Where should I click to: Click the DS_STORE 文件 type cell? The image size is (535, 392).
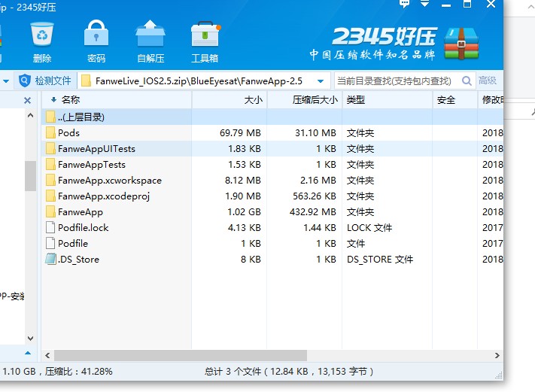point(380,260)
